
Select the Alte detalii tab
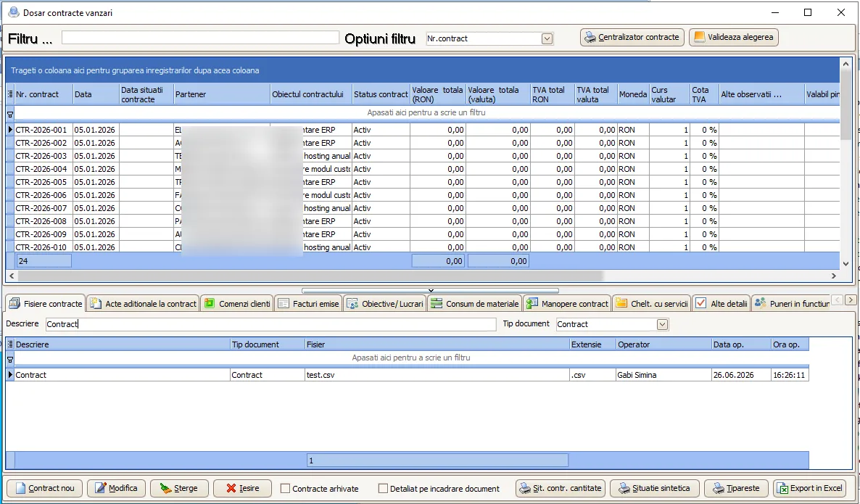tap(722, 303)
